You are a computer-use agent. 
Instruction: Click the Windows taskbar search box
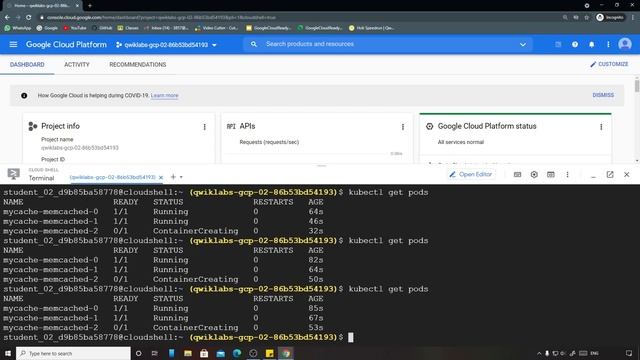[73, 353]
